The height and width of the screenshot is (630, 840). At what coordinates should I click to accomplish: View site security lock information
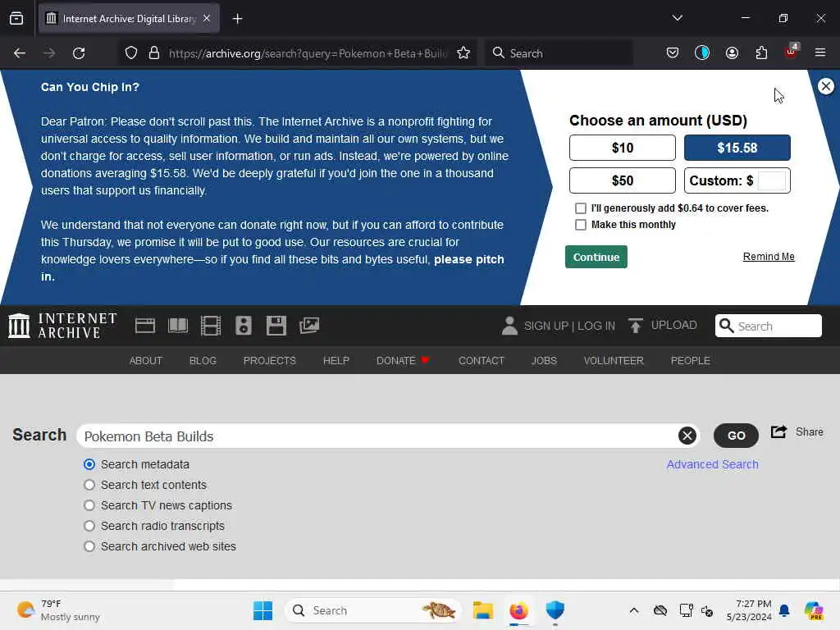tap(154, 53)
